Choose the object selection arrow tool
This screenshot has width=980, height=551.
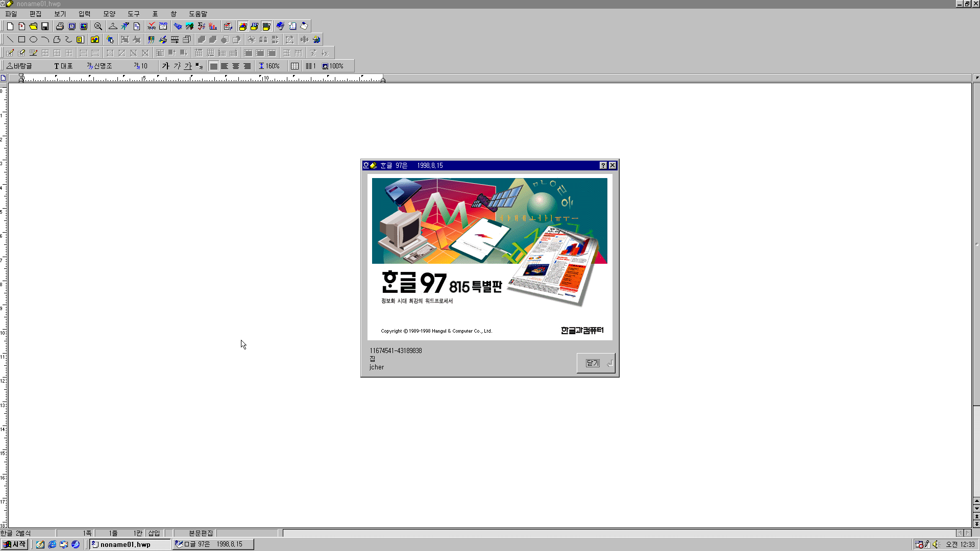point(110,39)
